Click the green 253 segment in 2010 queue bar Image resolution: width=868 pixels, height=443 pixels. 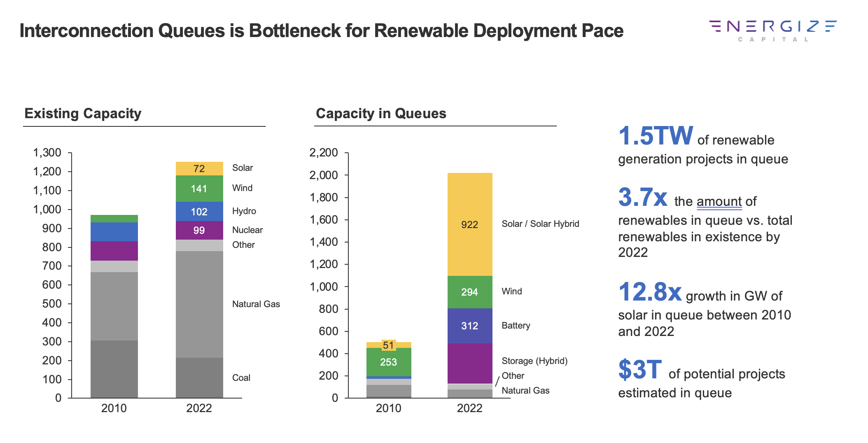[388, 362]
